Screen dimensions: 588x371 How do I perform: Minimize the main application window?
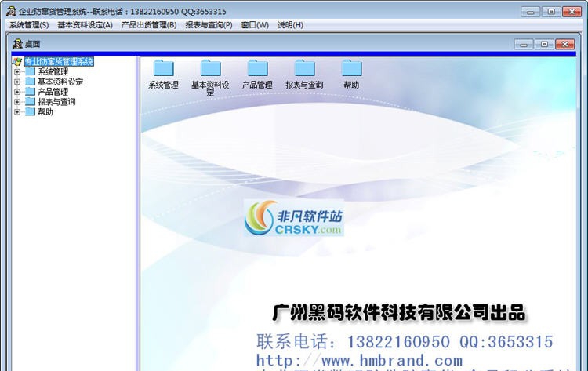coord(530,12)
